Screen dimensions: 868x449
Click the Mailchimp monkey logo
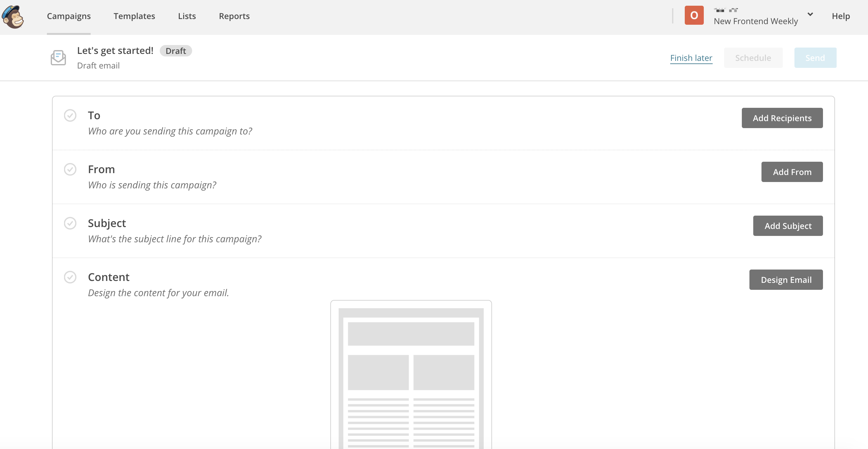[x=13, y=16]
